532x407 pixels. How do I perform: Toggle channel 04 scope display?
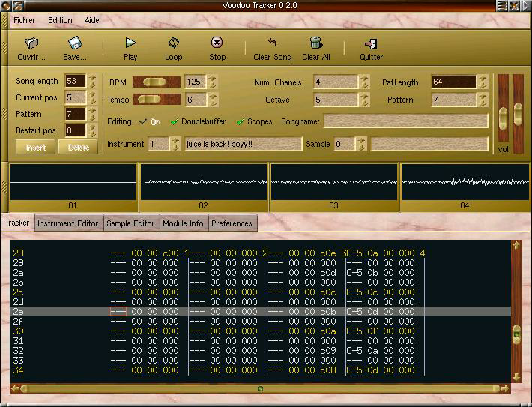465,182
